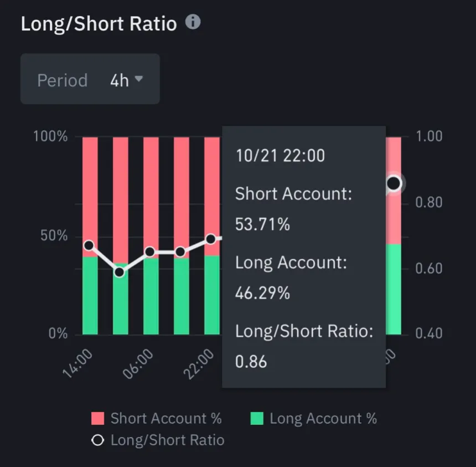Viewport: 476px width, 467px height.
Task: Click the highlighted white data point on ratio line
Action: [394, 183]
